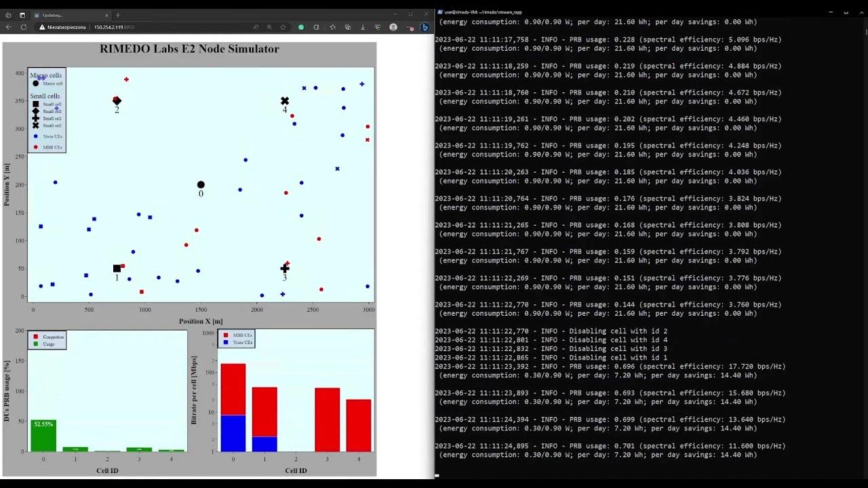
Task: Click small cell 3 plus marker
Action: (285, 268)
